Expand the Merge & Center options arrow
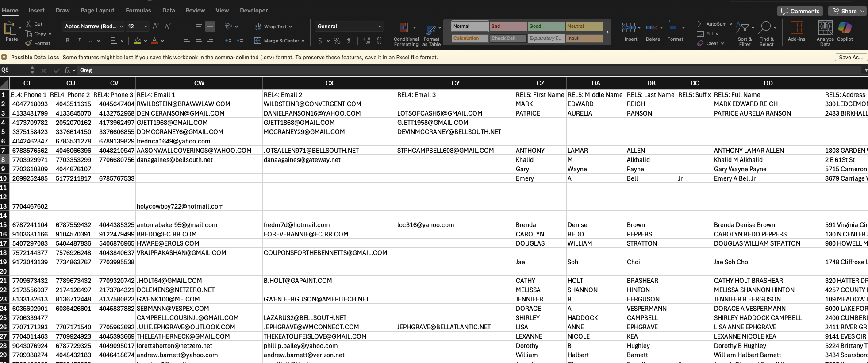 [x=303, y=41]
